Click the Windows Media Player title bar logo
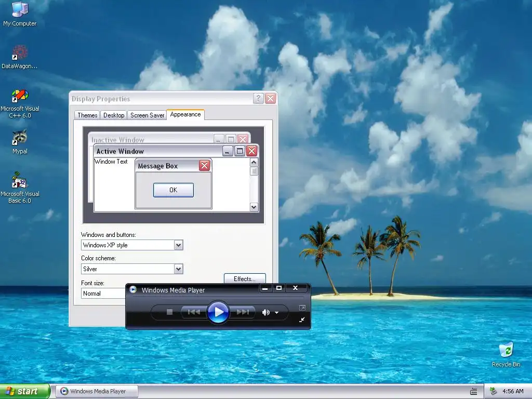The height and width of the screenshot is (399, 532). [x=133, y=289]
